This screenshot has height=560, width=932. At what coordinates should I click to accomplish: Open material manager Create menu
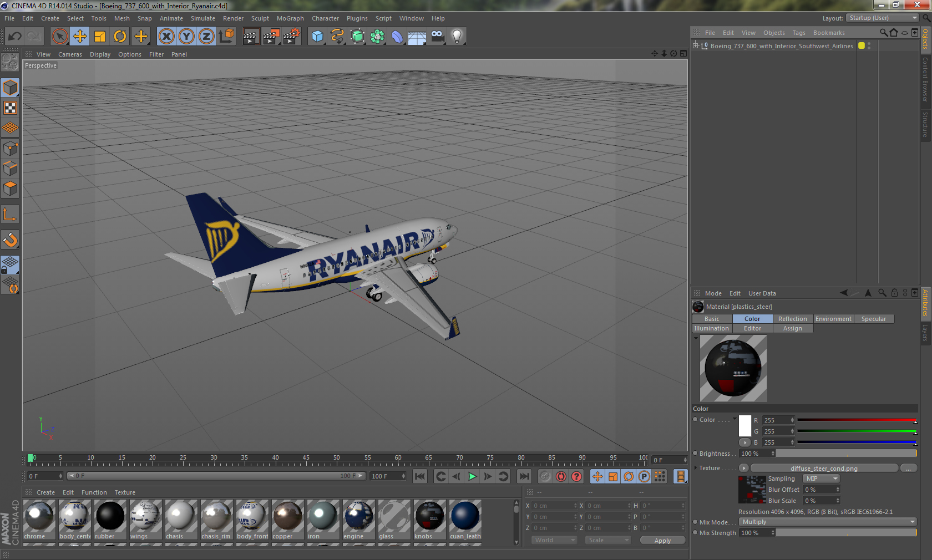(x=45, y=492)
